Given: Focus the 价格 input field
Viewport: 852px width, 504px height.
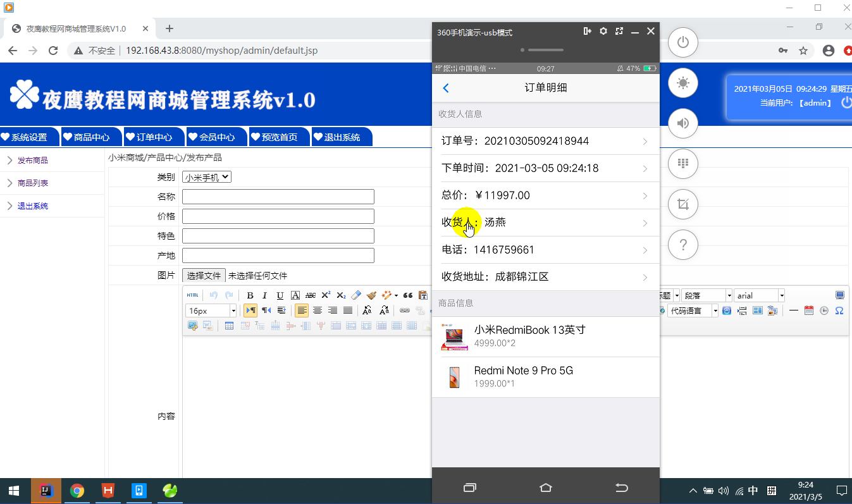Looking at the screenshot, I should (278, 216).
